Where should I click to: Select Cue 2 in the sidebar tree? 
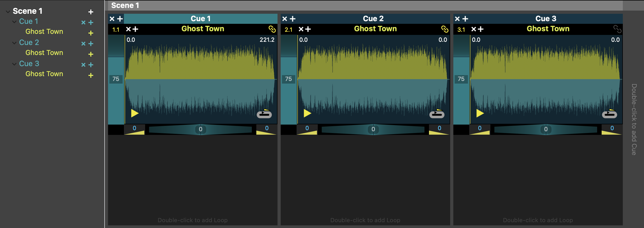(29, 43)
